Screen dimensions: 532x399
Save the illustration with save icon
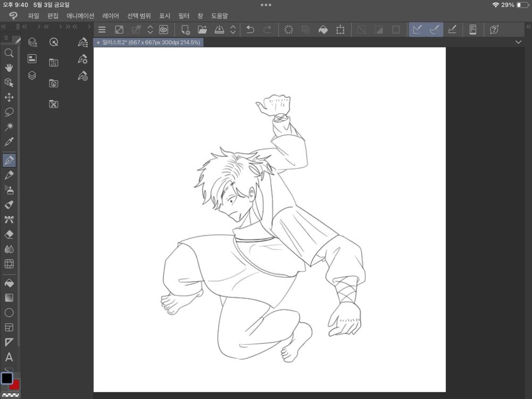click(x=219, y=29)
